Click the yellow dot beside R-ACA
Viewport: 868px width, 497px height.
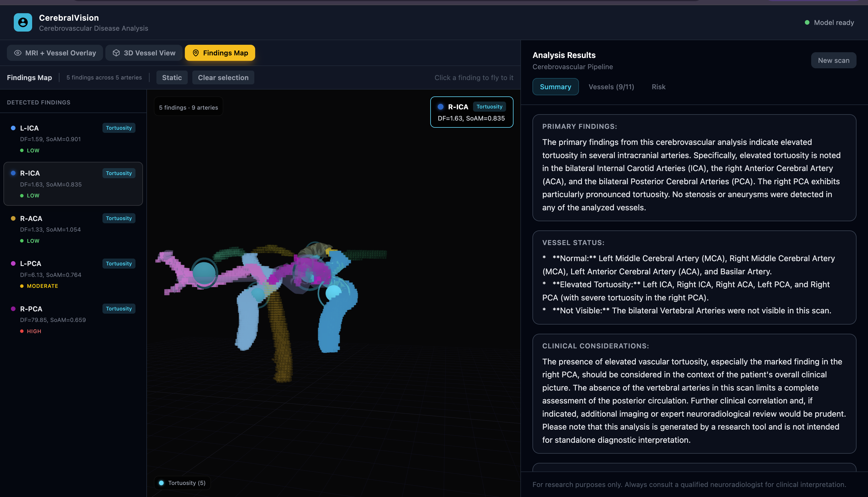13,218
